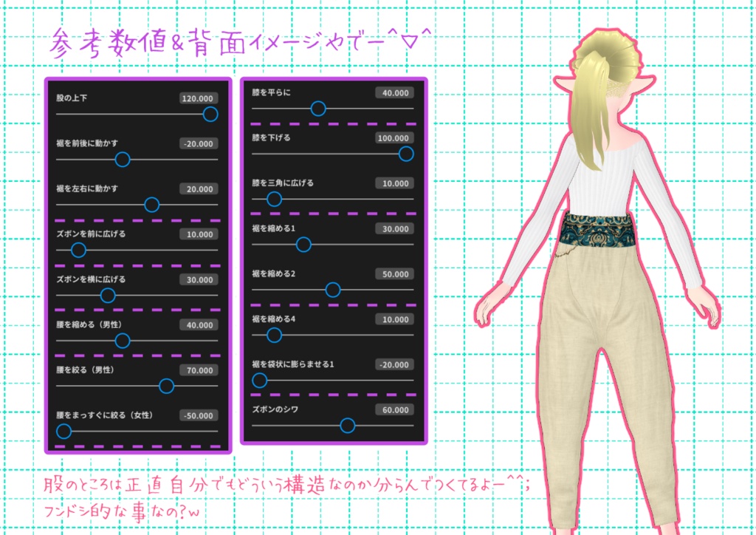Click the 40.000 value for 膝を平らに

(395, 93)
